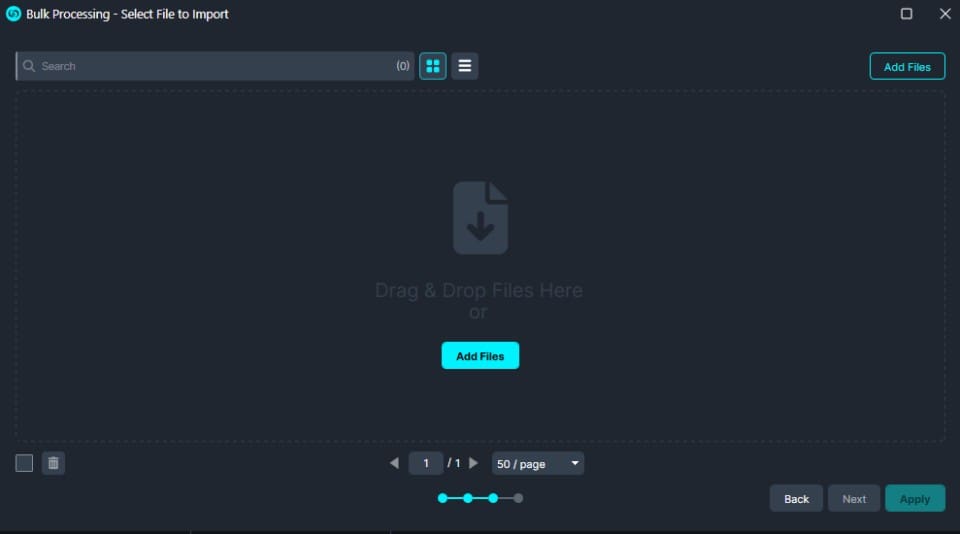
Task: Click the Next button
Action: 854,498
